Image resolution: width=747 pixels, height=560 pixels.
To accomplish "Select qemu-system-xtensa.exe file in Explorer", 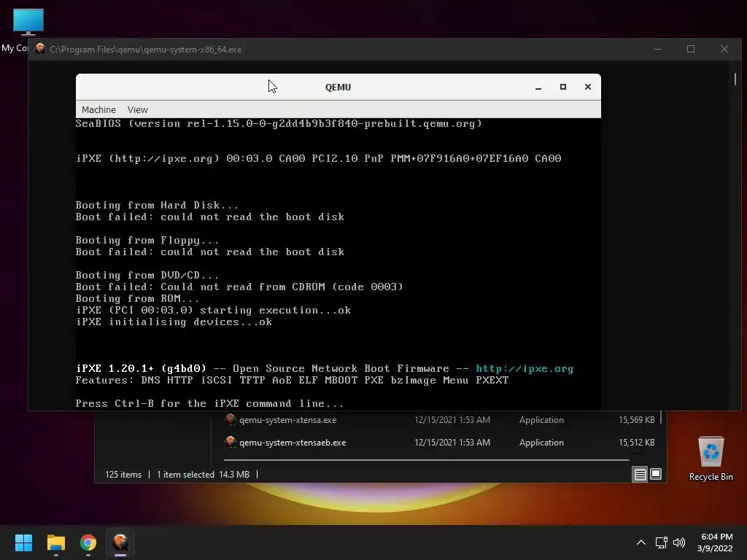I will 438,420.
